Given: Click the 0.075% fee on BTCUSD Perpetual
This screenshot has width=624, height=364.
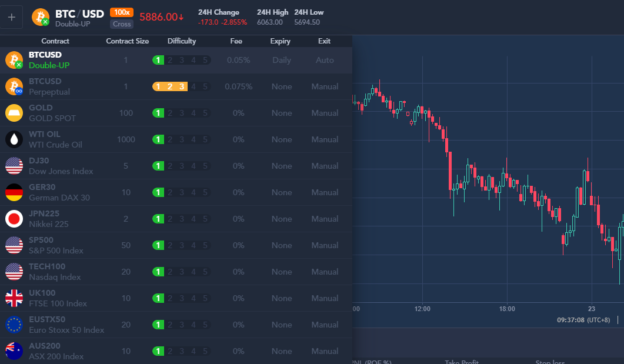Looking at the screenshot, I should pos(238,86).
